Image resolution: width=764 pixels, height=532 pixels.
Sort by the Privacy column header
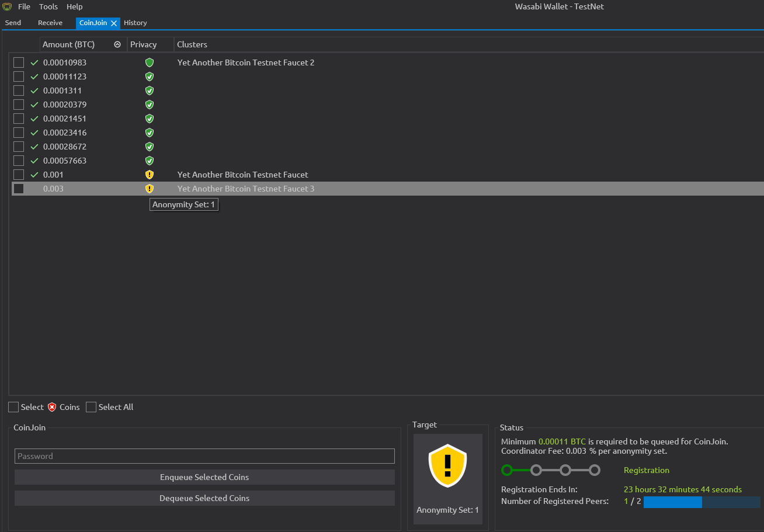pos(151,44)
